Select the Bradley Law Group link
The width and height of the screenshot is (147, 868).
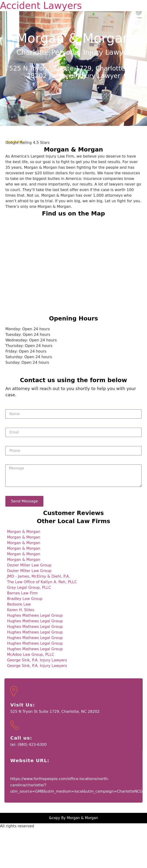pyautogui.click(x=25, y=599)
